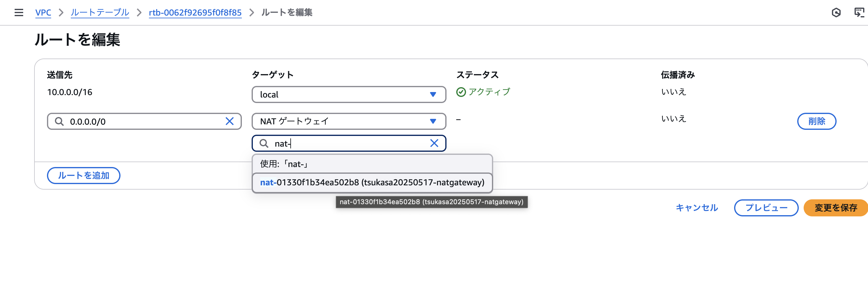Click ルートを追加 to add a new route
The width and height of the screenshot is (868, 306).
pyautogui.click(x=83, y=175)
